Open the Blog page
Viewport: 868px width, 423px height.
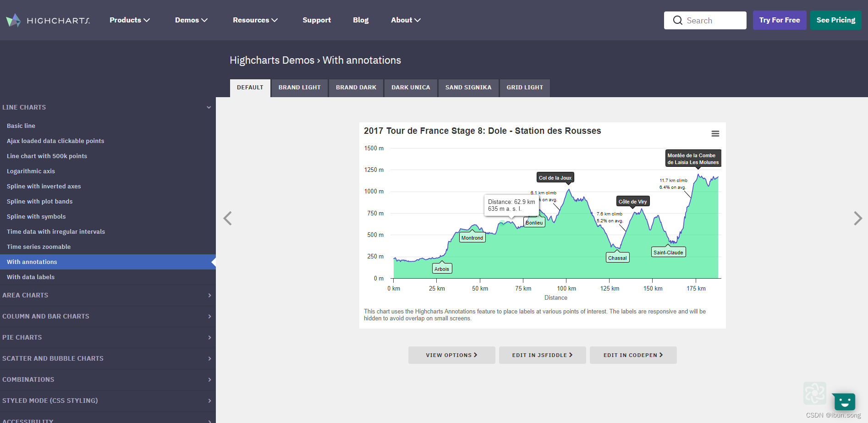(x=361, y=20)
